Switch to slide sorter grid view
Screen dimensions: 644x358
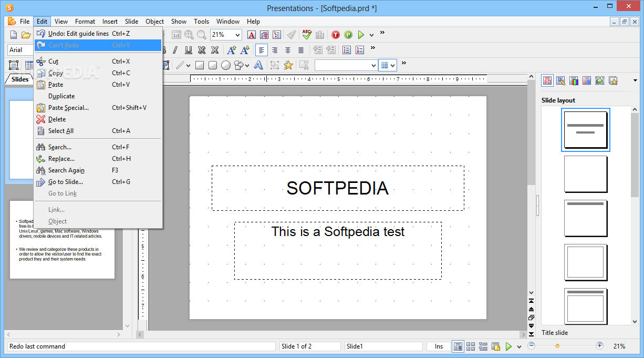click(x=471, y=346)
